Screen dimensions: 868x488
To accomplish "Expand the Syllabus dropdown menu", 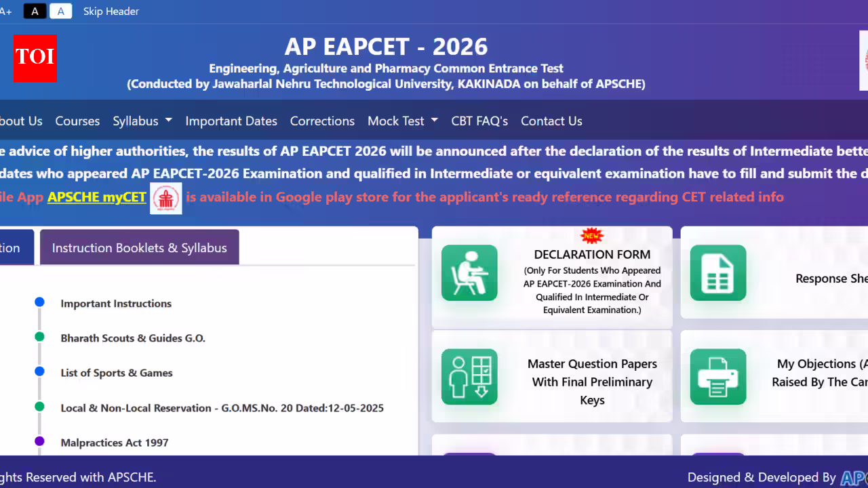I will pos(142,121).
